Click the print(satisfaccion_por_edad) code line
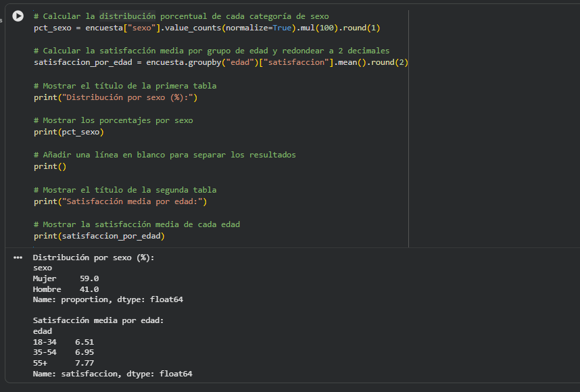 99,236
